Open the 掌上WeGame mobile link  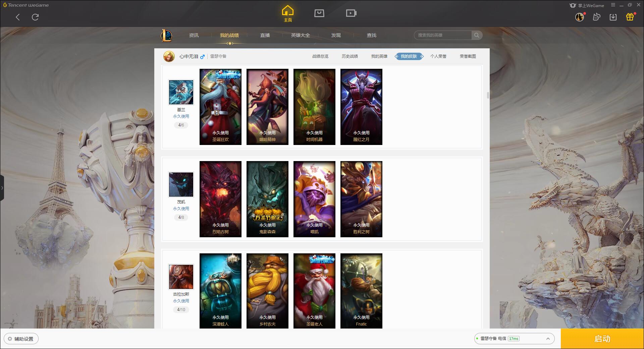[x=587, y=5]
